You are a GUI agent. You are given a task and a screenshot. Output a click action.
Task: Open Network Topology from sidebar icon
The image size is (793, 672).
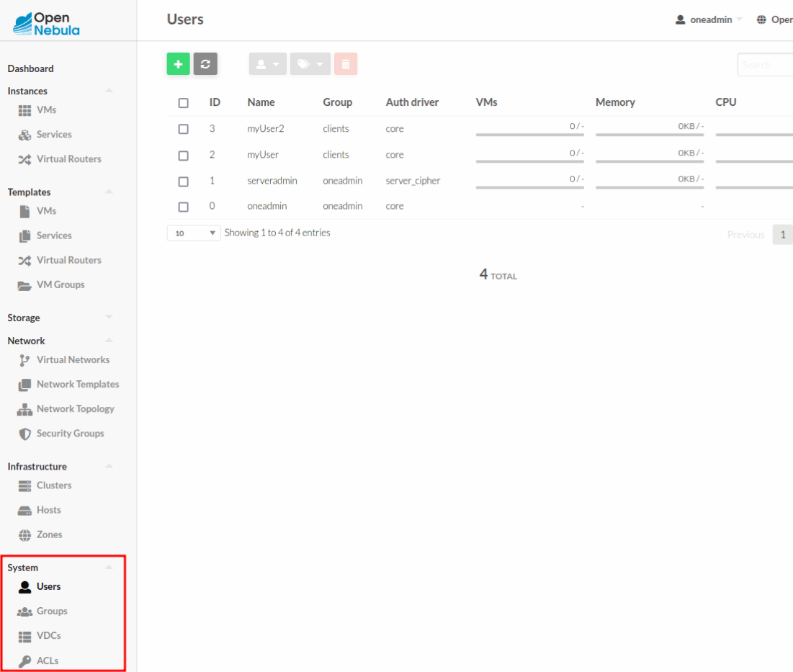pyautogui.click(x=24, y=409)
